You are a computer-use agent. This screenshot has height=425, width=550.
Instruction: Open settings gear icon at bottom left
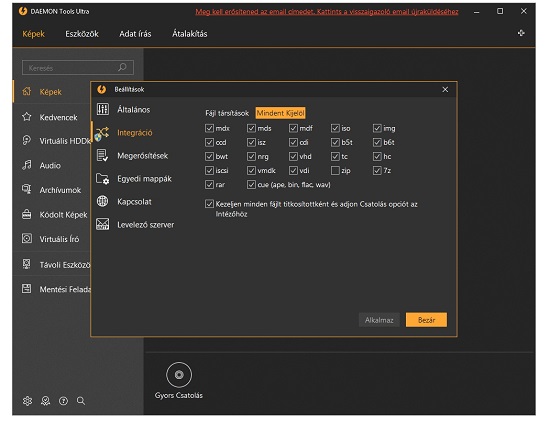click(27, 401)
